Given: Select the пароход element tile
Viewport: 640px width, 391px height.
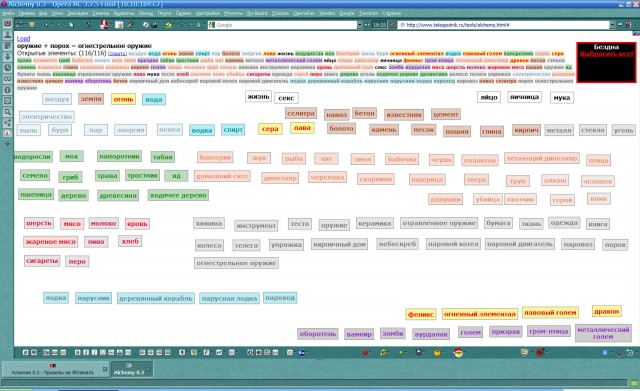Looking at the screenshot, I should pyautogui.click(x=280, y=298).
